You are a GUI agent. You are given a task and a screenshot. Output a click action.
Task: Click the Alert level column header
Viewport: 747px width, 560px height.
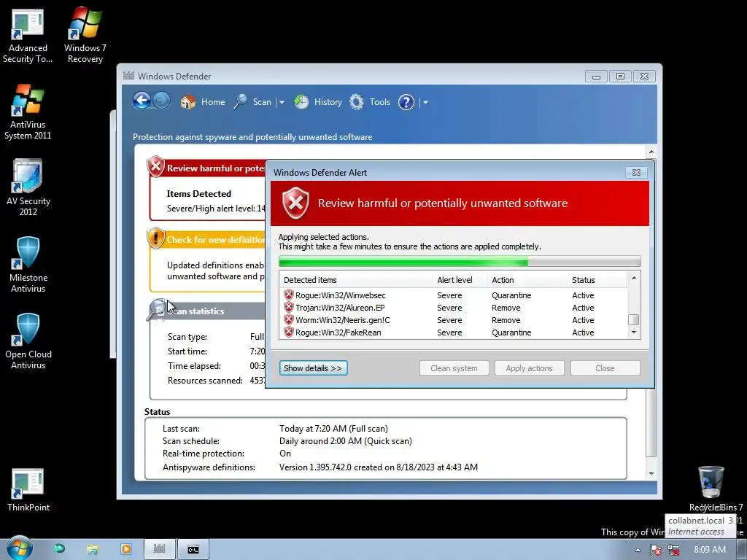[x=460, y=280]
